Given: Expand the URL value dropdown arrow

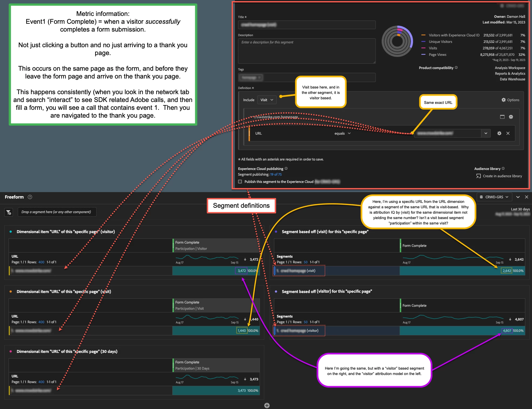Looking at the screenshot, I should click(486, 133).
